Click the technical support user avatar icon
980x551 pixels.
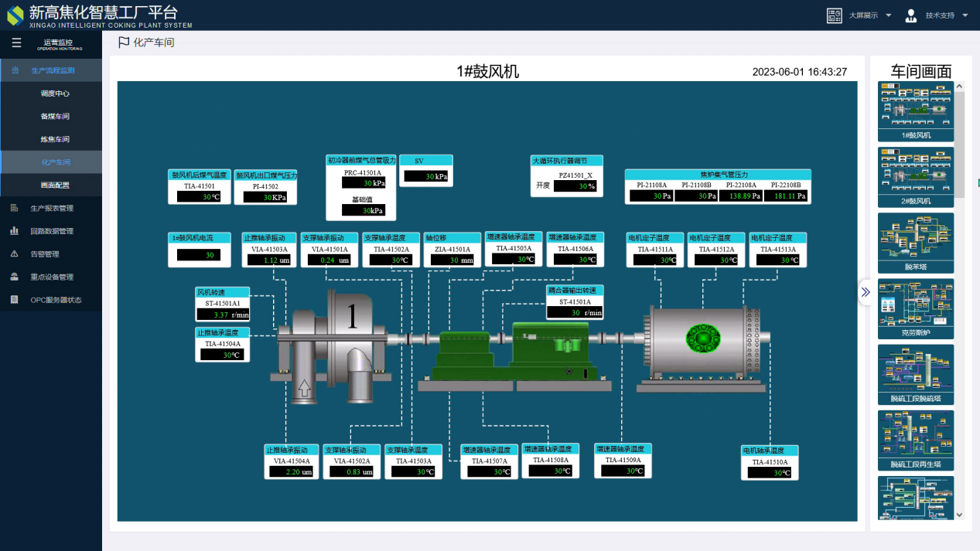910,15
